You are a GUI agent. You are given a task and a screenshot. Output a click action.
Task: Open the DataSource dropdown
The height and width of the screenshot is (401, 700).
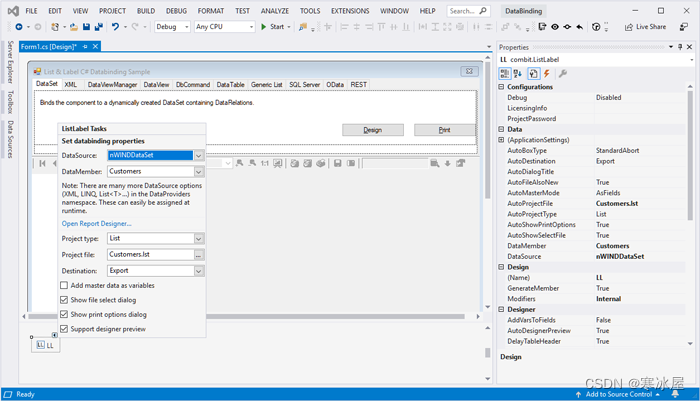point(199,155)
